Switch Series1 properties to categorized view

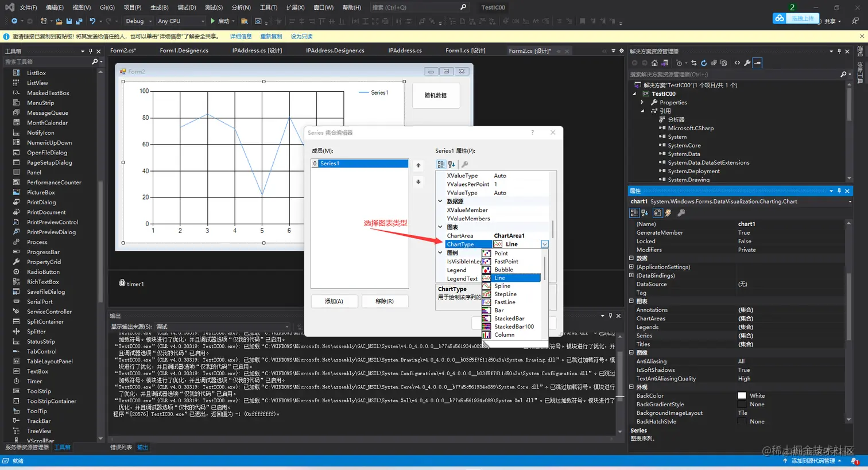click(441, 164)
